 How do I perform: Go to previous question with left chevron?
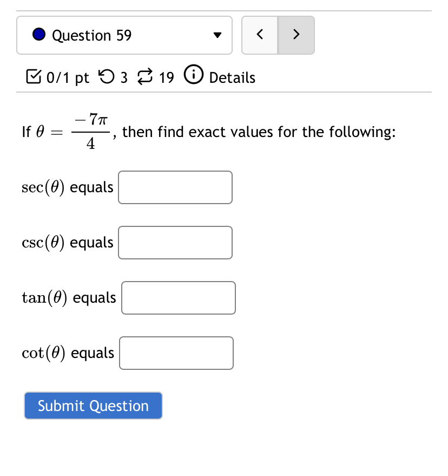coord(260,34)
